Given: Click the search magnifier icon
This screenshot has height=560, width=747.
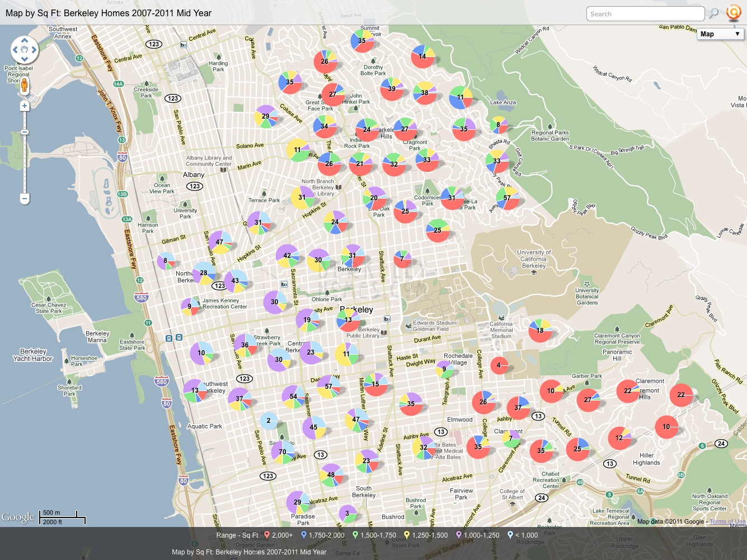Looking at the screenshot, I should (714, 13).
